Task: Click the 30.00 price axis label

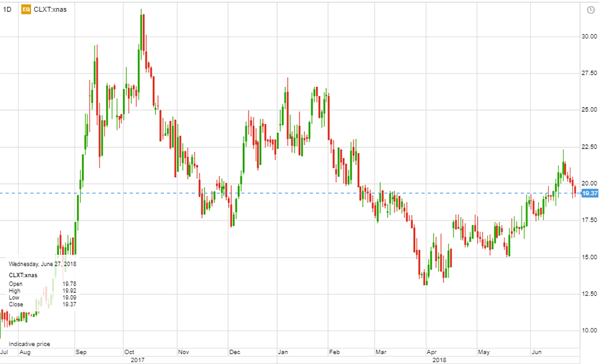Action: (x=589, y=36)
